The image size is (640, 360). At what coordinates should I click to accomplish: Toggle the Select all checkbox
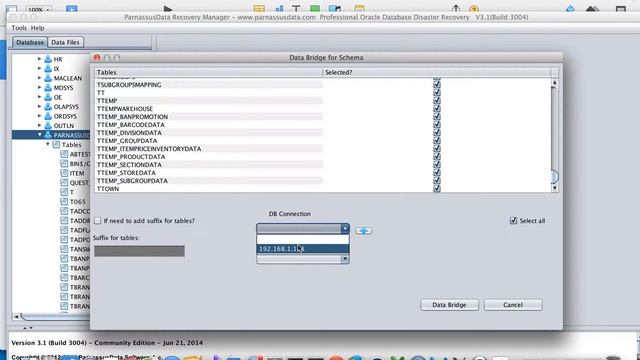point(513,220)
